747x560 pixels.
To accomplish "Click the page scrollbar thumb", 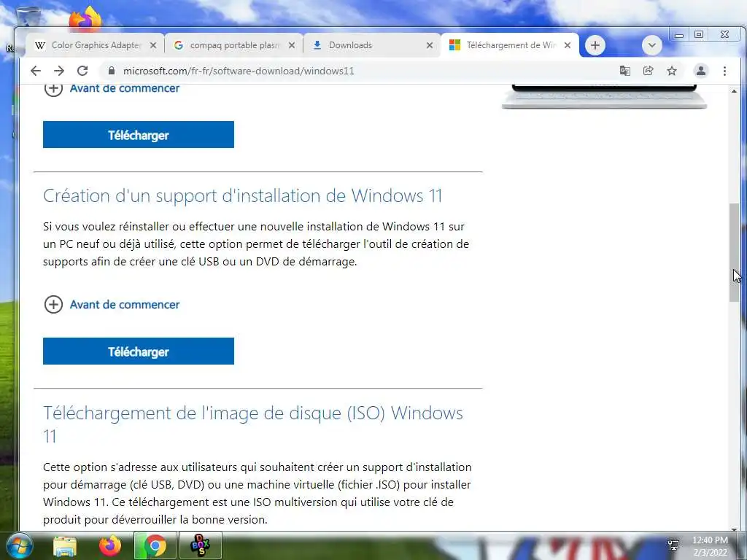I will point(734,252).
